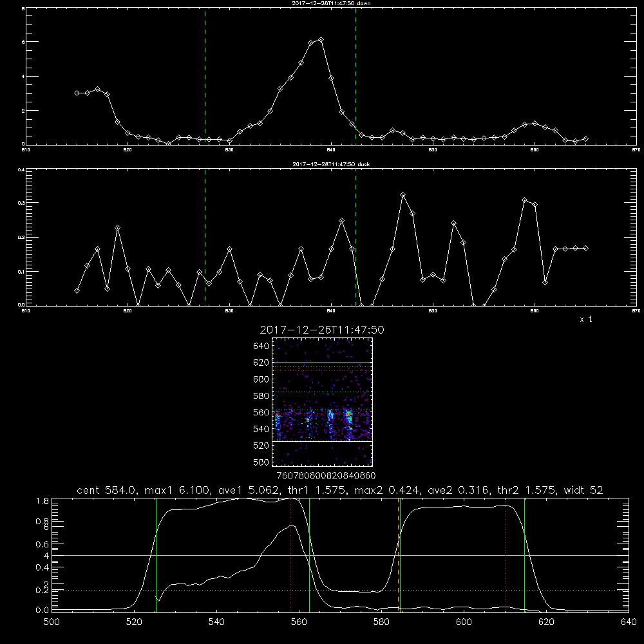
Task: Click the 600 x-axis label of the bottom plot
Action: point(464,622)
